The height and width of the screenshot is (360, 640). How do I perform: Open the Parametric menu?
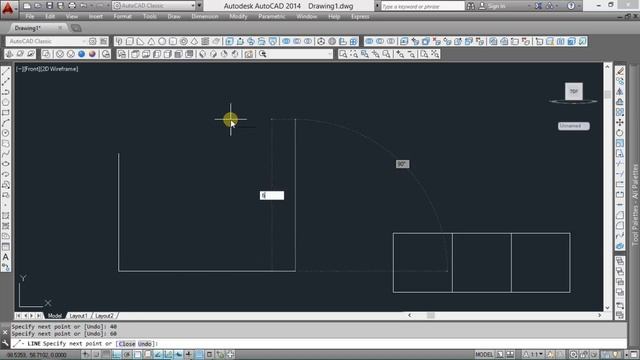coord(271,17)
